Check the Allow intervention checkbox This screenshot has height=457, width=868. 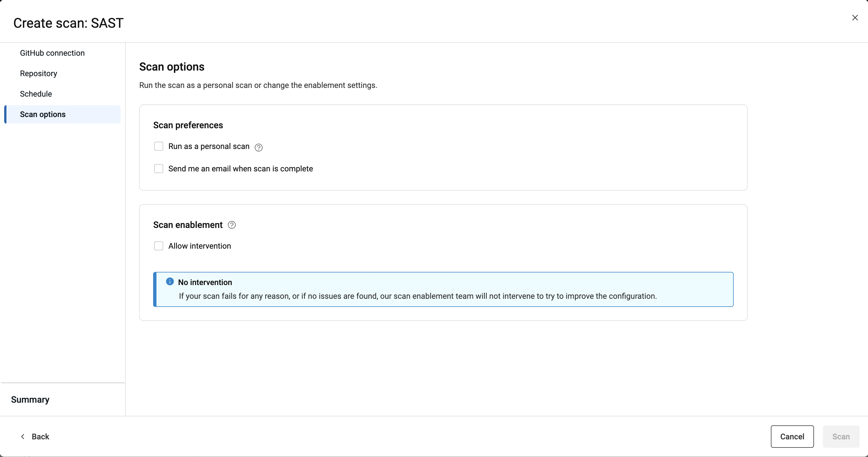coord(159,246)
